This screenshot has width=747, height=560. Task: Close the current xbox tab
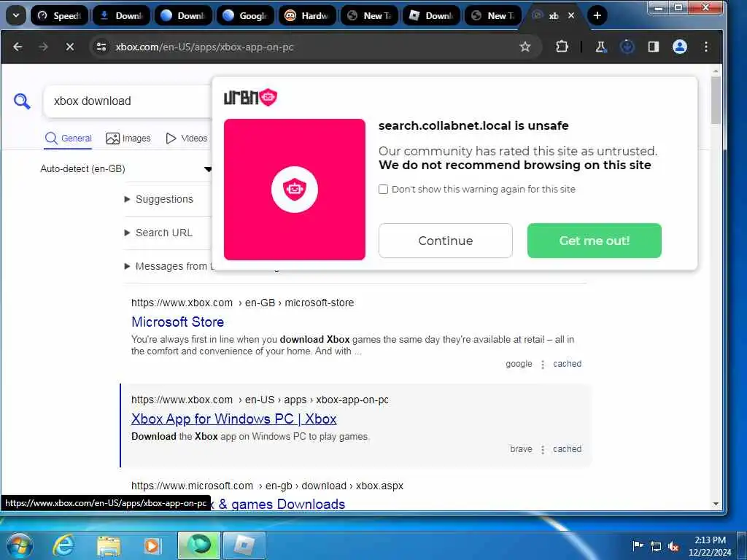[571, 16]
